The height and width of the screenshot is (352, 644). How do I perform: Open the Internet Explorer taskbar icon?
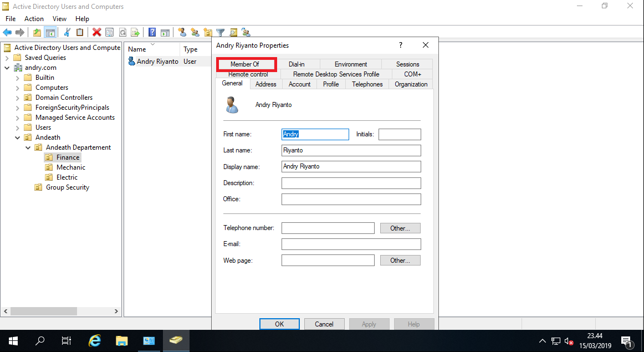[94, 340]
